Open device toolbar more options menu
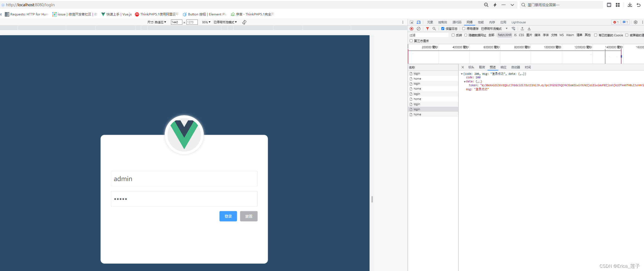Image resolution: width=644 pixels, height=271 pixels. pos(403,22)
